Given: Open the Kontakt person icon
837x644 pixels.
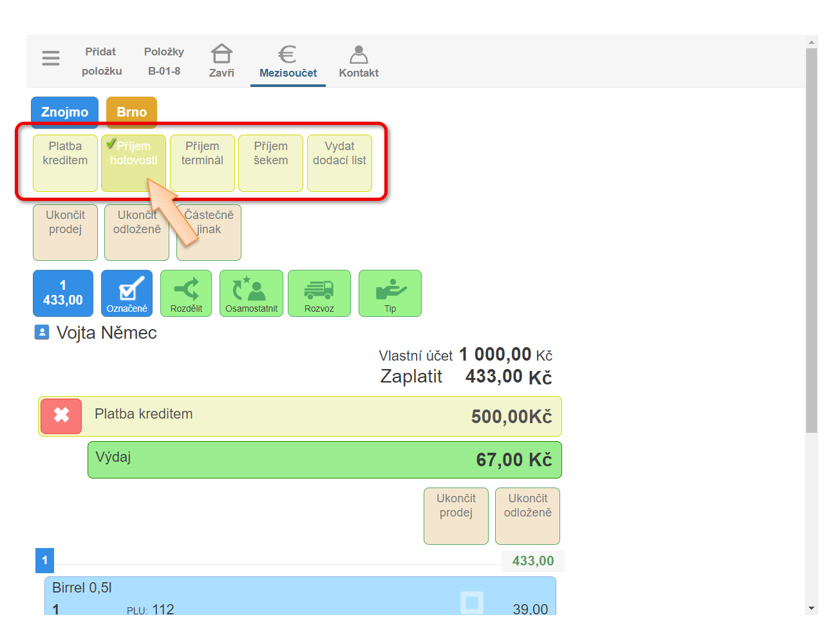Looking at the screenshot, I should pos(359,55).
